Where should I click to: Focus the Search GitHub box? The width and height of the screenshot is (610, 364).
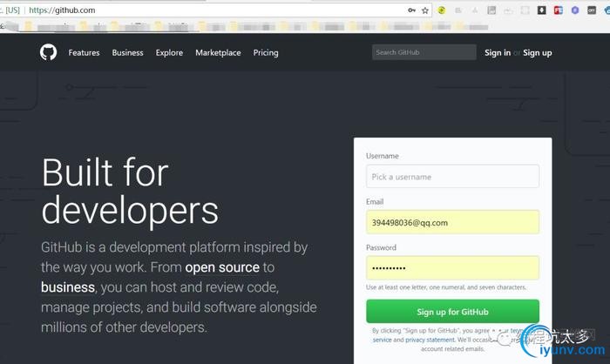[x=424, y=52]
